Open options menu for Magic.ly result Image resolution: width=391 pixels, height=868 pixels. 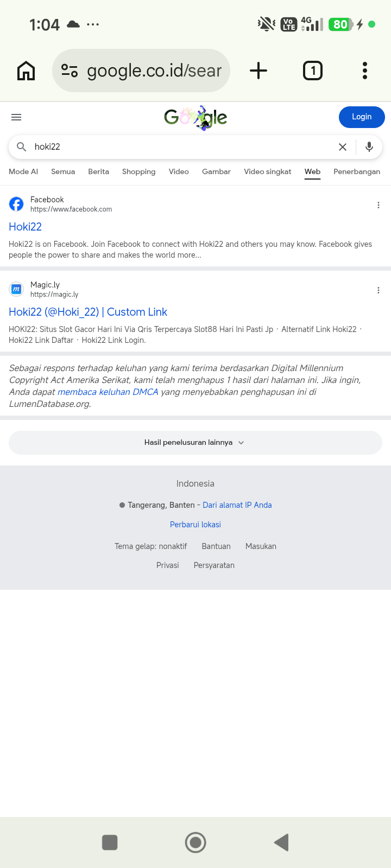coord(379,290)
